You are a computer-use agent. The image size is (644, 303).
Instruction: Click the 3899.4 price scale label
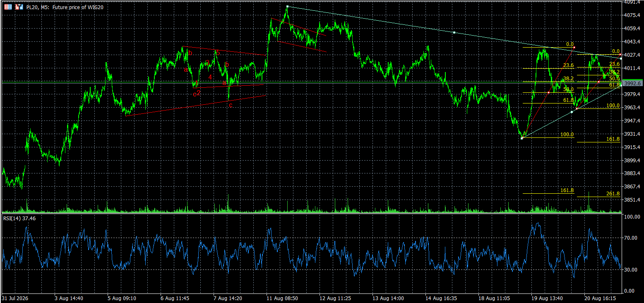click(632, 161)
